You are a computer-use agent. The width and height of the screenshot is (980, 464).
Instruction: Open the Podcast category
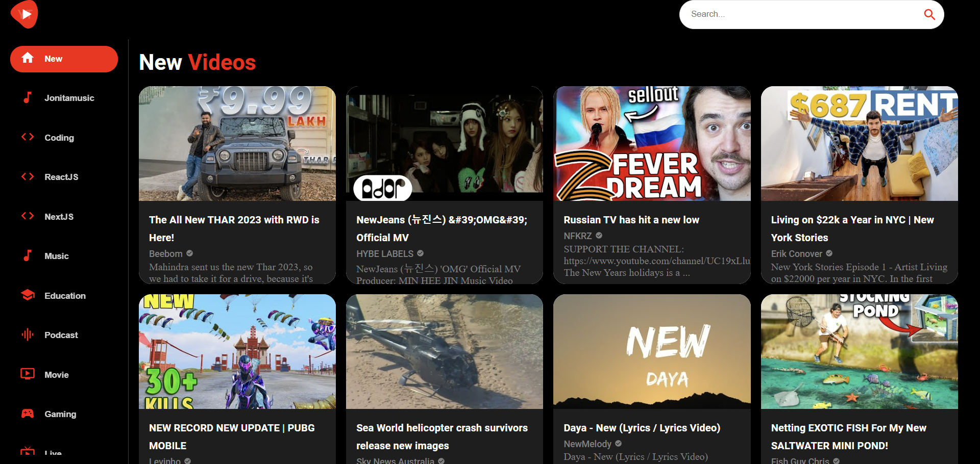pos(64,335)
